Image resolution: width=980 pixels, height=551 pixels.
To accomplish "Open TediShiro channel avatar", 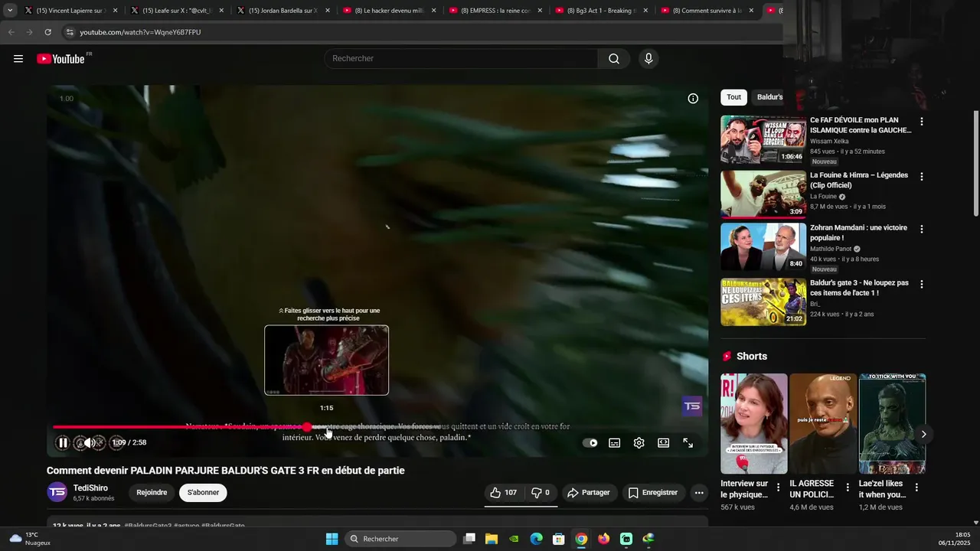I will (57, 492).
